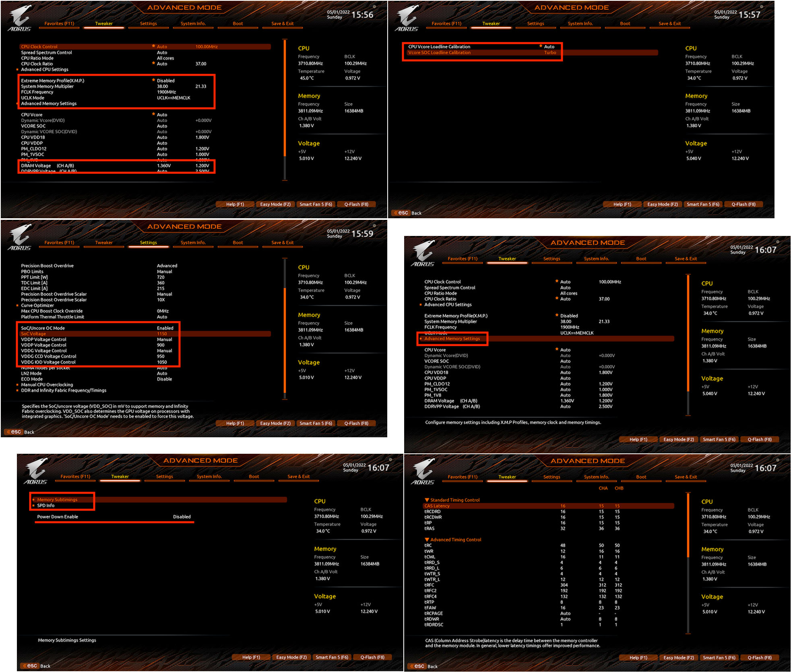Collapse the Standard Timing Control triangle
The width and height of the screenshot is (791, 672).
click(427, 500)
